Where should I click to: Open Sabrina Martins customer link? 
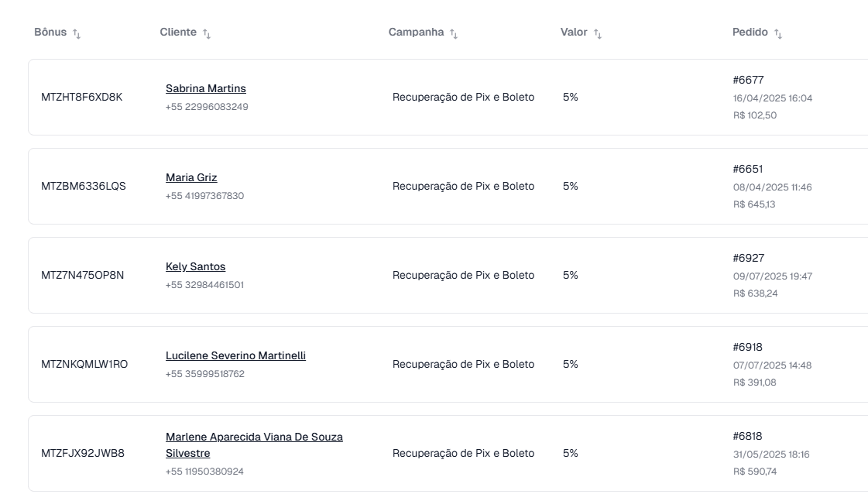[x=205, y=88]
